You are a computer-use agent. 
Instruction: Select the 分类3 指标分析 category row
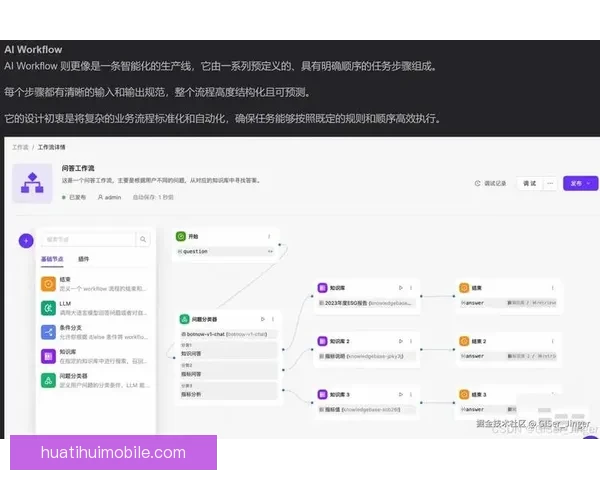point(228,390)
